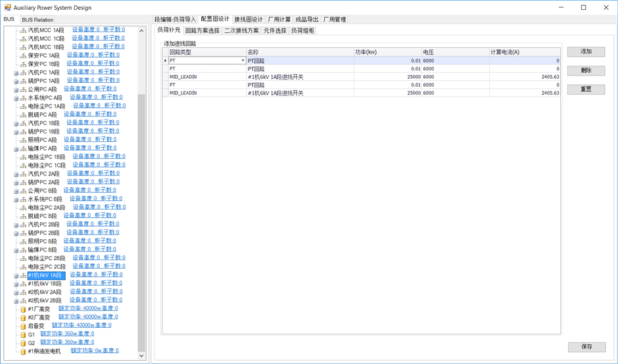Click the tree scrollbar down arrow
618x364 pixels.
141,355
